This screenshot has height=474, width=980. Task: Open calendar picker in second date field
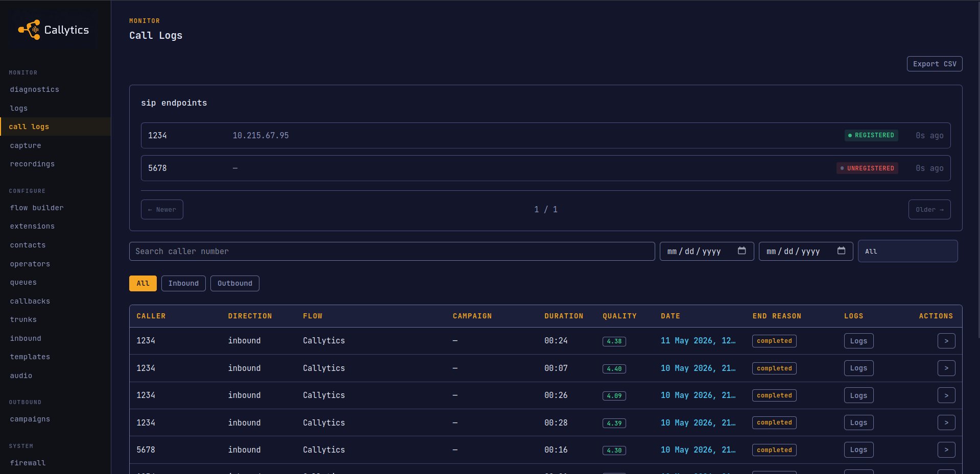841,251
